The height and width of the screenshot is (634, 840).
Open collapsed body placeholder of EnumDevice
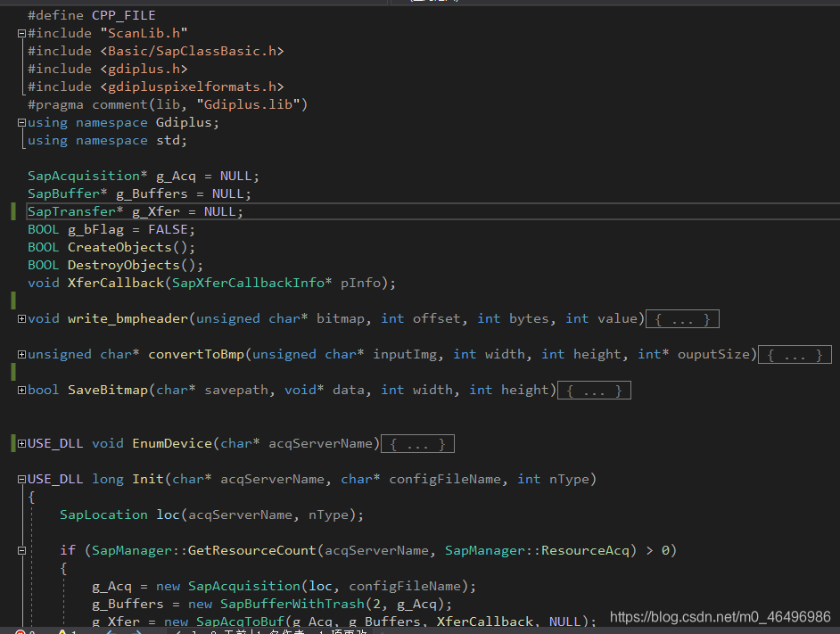417,444
